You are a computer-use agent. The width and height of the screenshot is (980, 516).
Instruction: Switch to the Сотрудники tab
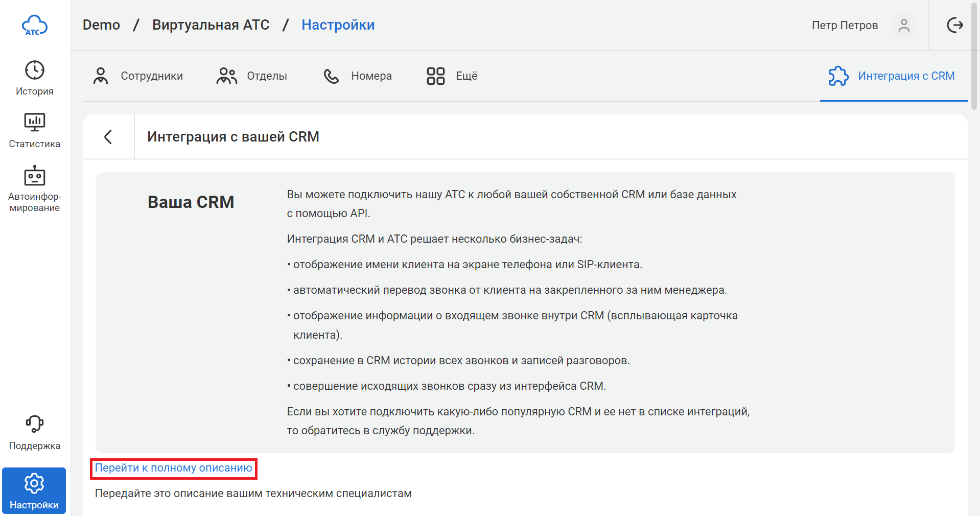[138, 76]
